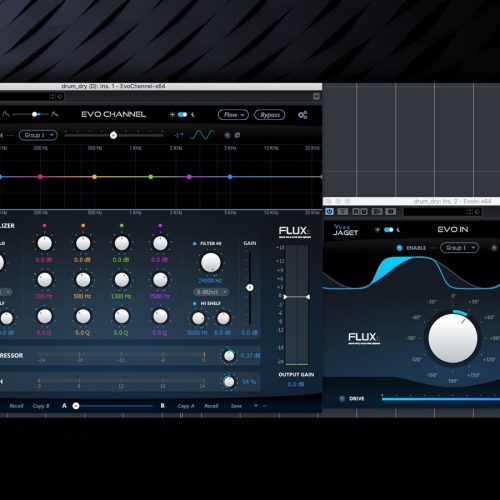Click the Evo.In bypass power icon
This screenshot has width=500, height=500.
329,211
